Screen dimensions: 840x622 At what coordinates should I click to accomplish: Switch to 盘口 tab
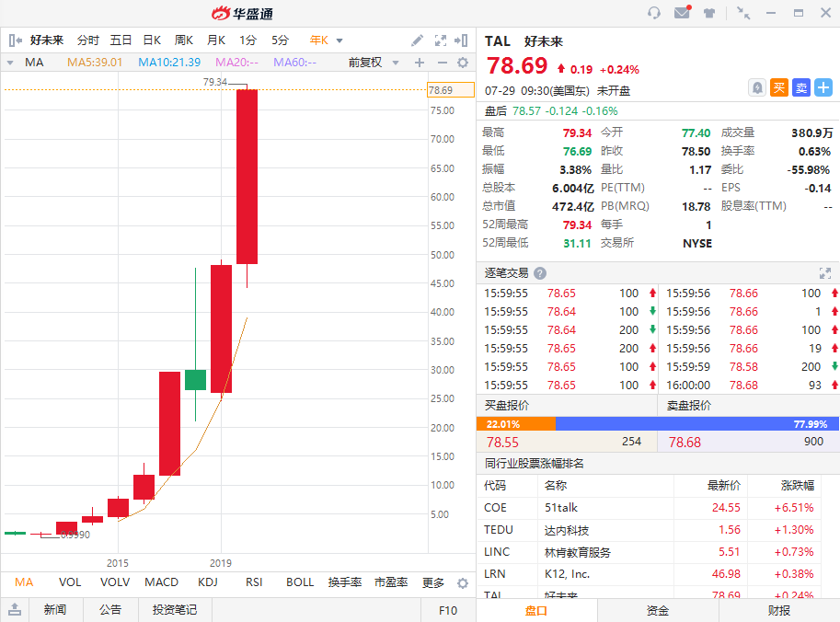click(536, 611)
